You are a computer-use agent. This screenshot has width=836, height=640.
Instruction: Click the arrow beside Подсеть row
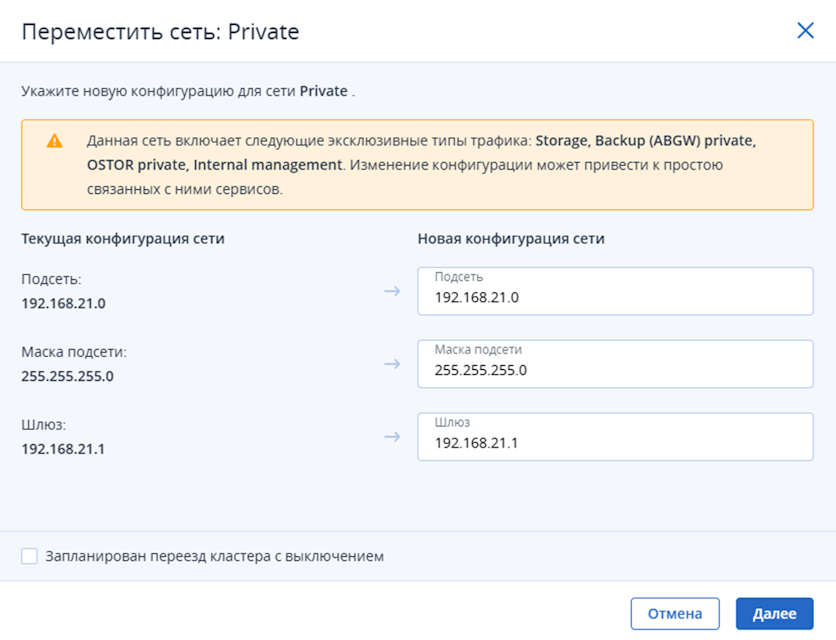392,291
